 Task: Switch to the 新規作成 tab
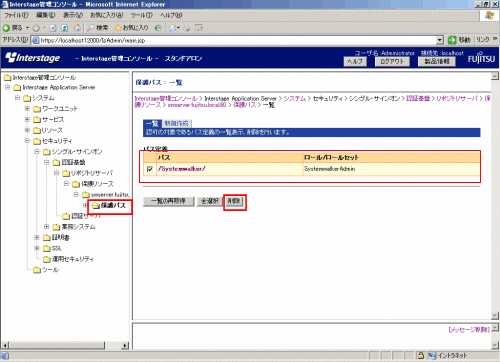177,124
